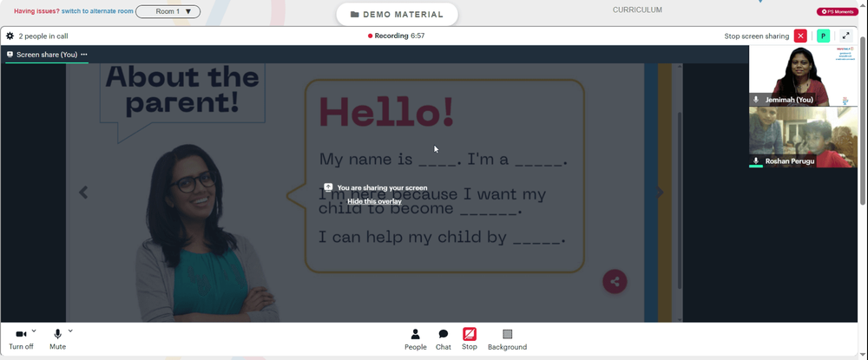
Task: Open the Curriculum tab
Action: pos(637,10)
